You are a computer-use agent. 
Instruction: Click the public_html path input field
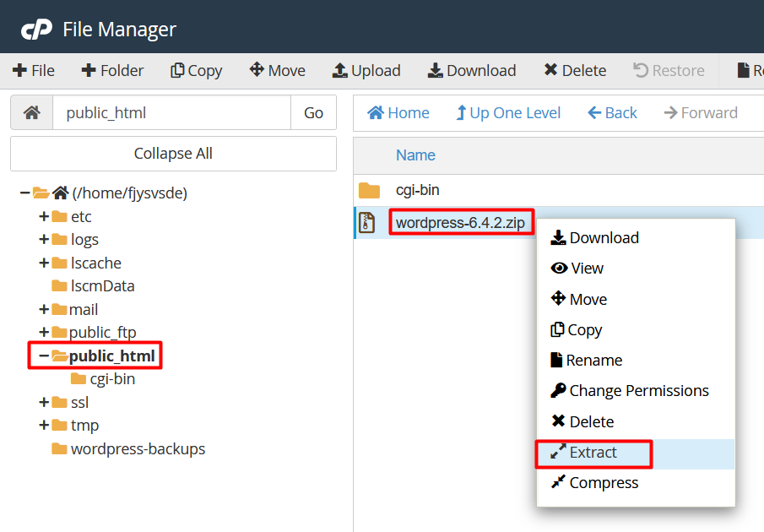171,112
